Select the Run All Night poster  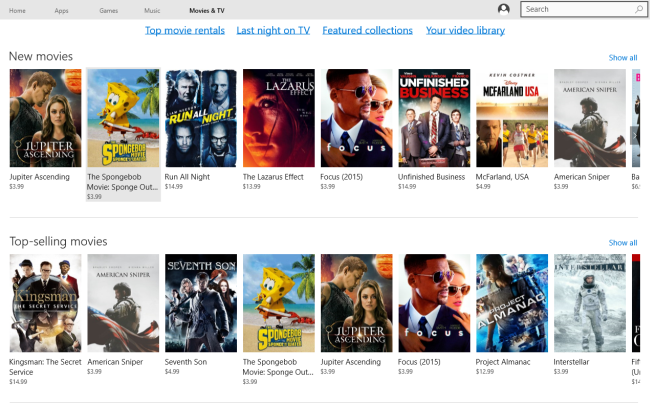click(x=201, y=118)
